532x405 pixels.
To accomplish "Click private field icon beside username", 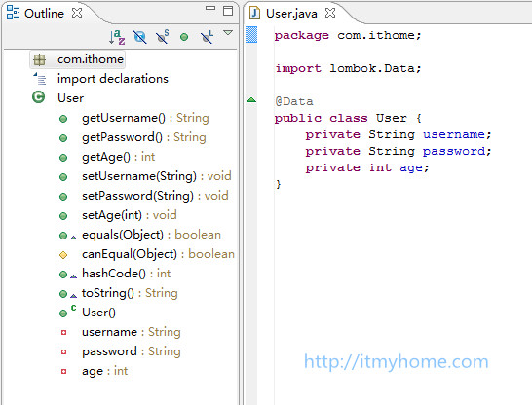I will pos(63,333).
